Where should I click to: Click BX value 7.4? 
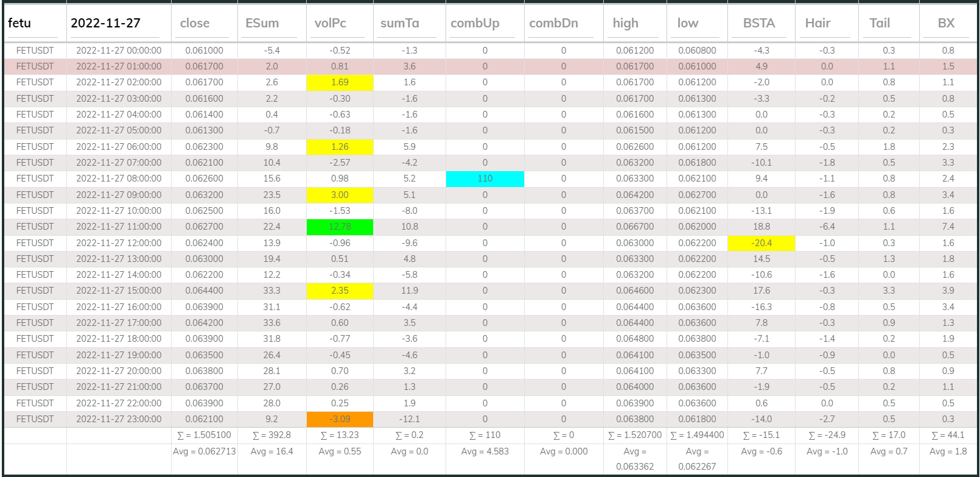point(948,227)
